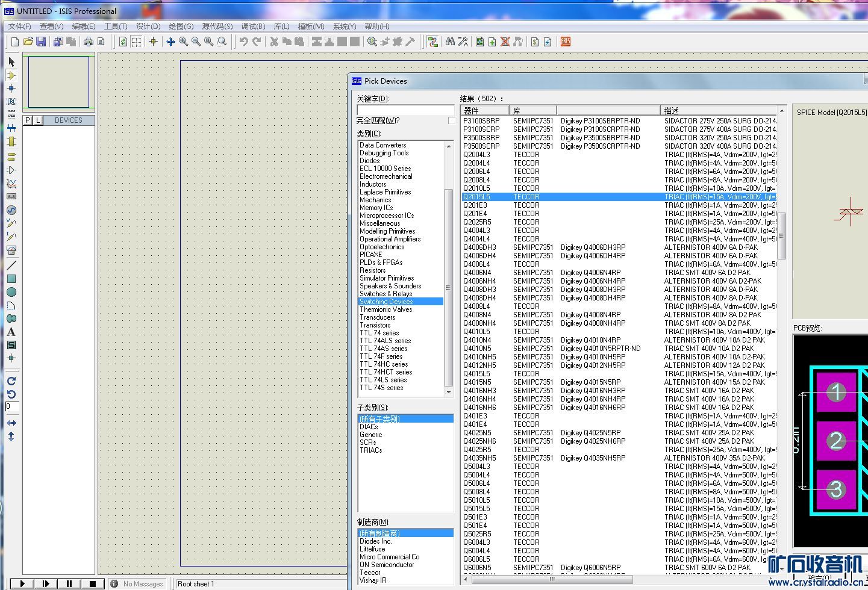Screen dimensions: 868x590
Task: Click the Print icon in toolbar
Action: tap(89, 42)
